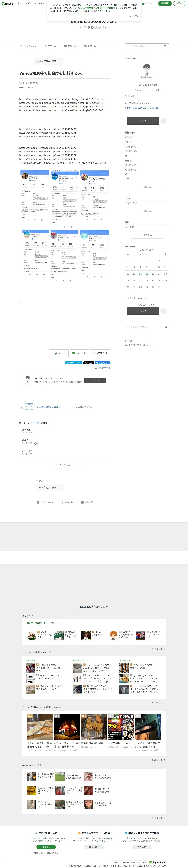
Task: Open 著作権についてのご注意 link
Action: (138, 345)
